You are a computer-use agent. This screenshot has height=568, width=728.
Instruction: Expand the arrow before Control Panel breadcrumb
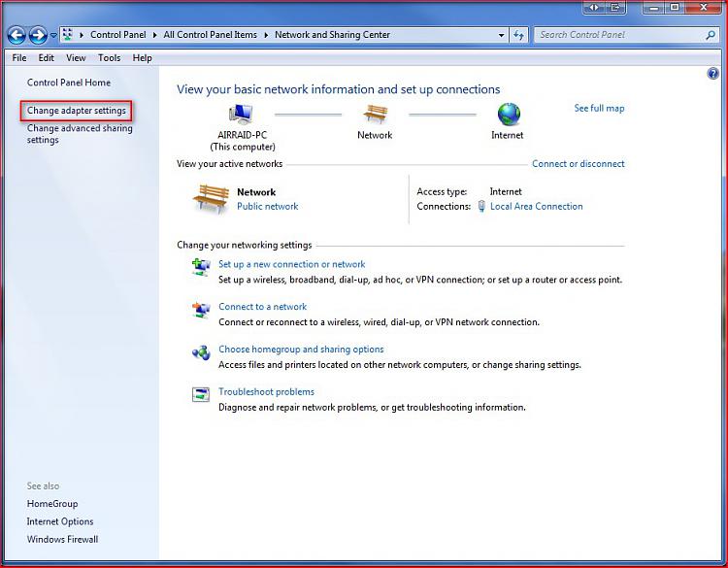82,35
